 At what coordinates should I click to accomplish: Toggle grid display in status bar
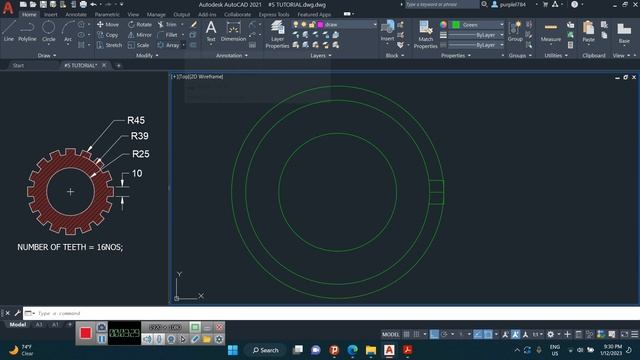click(407, 334)
